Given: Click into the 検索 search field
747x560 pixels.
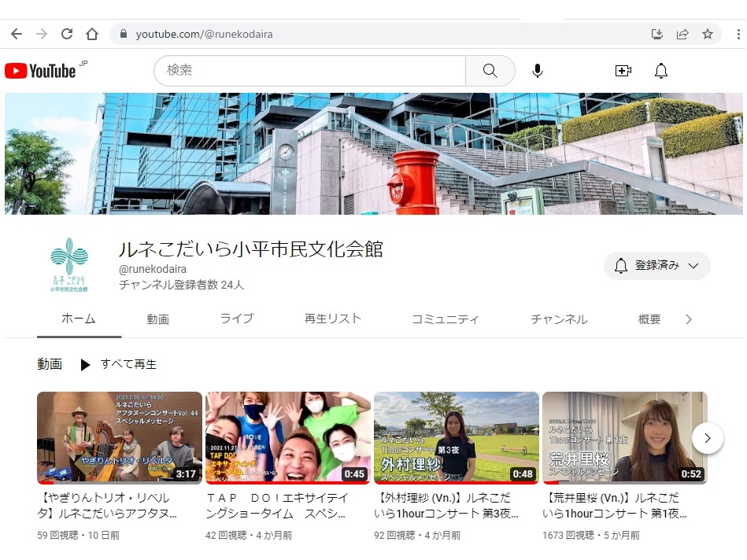Looking at the screenshot, I should click(x=309, y=71).
